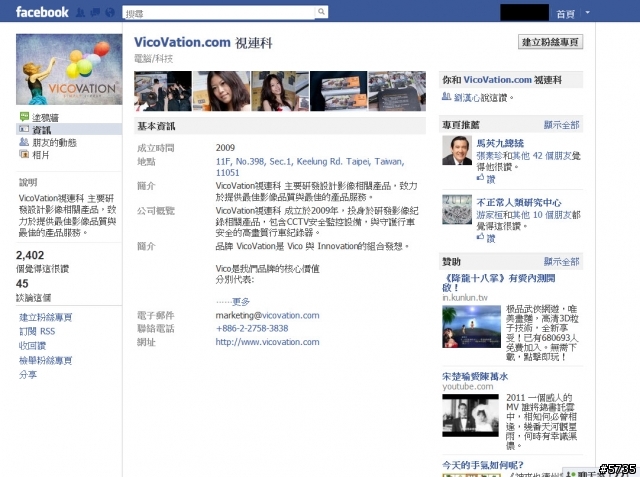Open 不正常人類研究中心 page thumbnail
The height and width of the screenshot is (477, 640).
pyautogui.click(x=457, y=210)
